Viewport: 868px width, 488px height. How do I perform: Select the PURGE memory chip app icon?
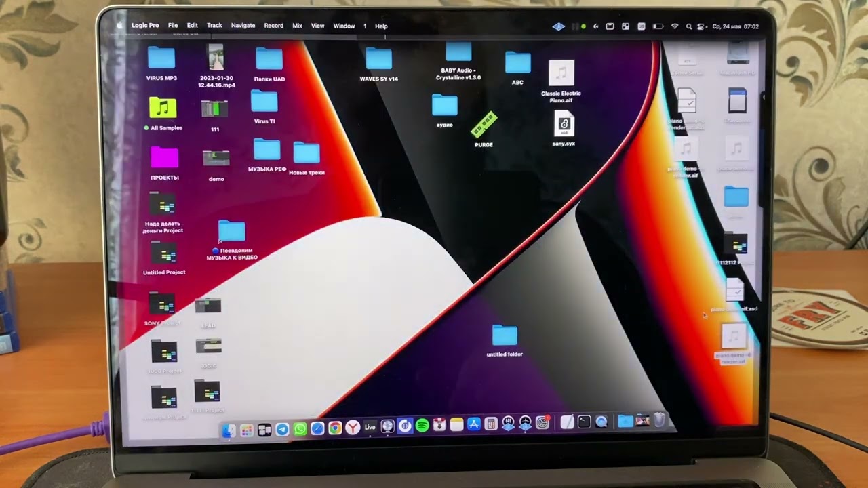coord(484,129)
